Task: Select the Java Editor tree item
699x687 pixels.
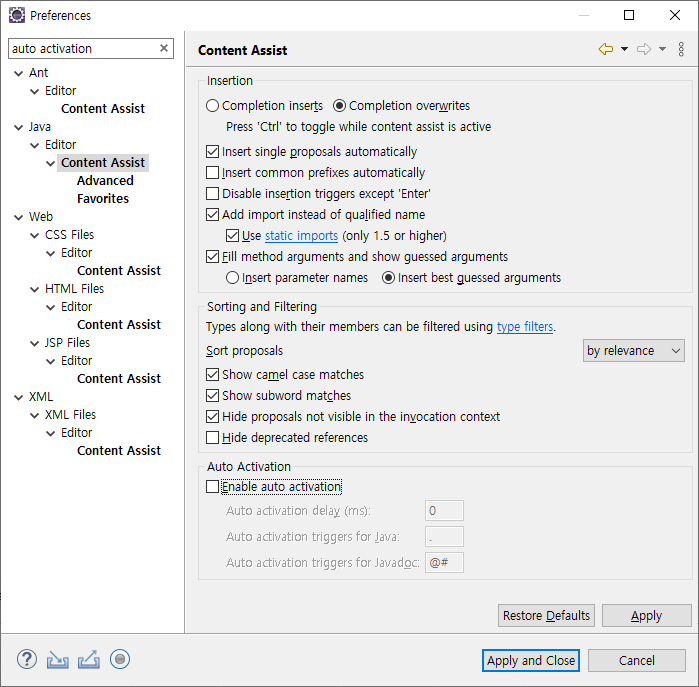Action: 61,145
